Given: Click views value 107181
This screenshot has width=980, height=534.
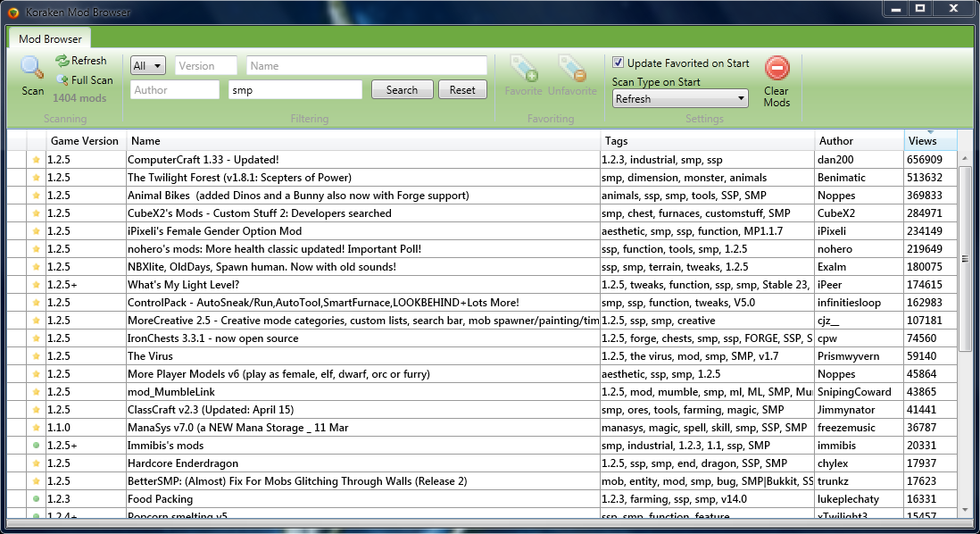Looking at the screenshot, I should click(925, 321).
